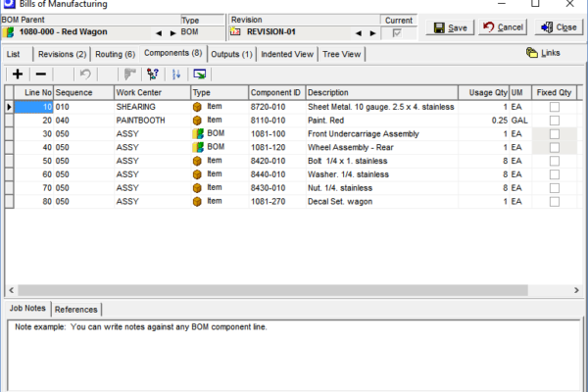Click the Save button
The image size is (588, 392).
tap(450, 27)
